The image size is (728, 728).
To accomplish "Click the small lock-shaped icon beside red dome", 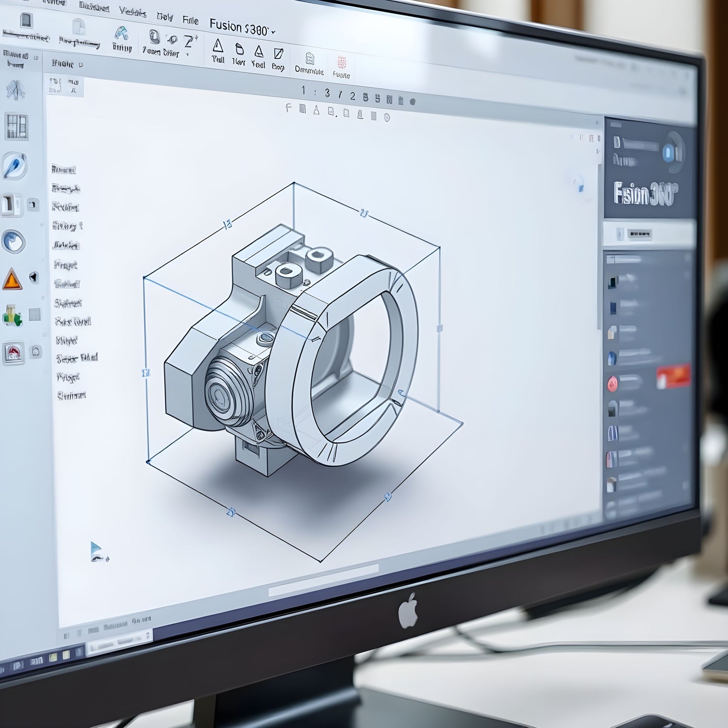I will (36, 351).
